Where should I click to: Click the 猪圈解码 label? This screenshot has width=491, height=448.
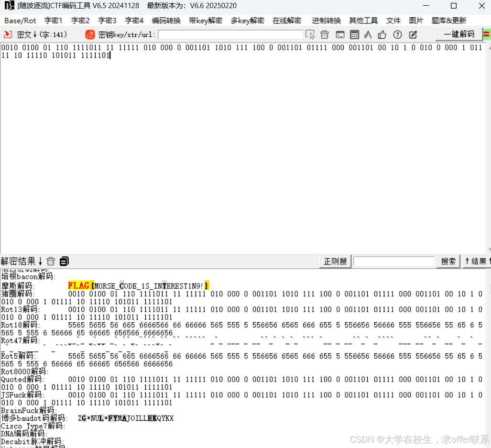(x=18, y=294)
